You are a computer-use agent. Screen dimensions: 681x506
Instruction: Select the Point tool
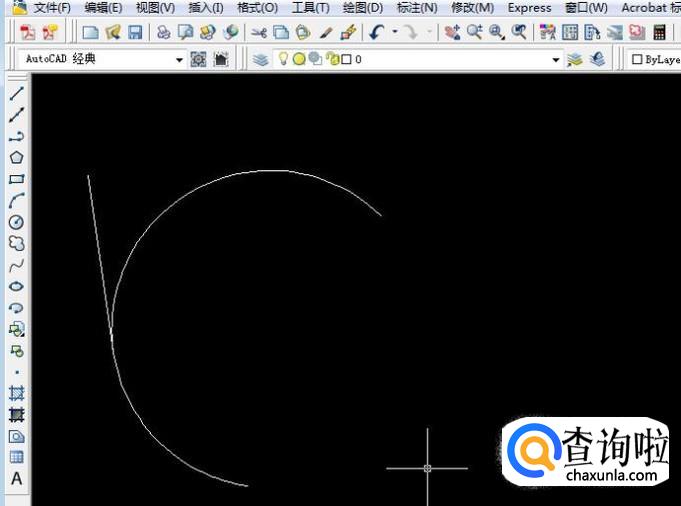[x=17, y=372]
